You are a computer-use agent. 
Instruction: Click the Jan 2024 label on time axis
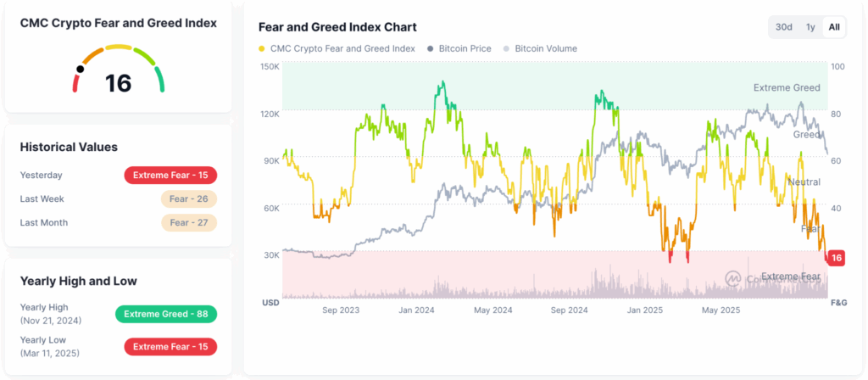tap(416, 310)
